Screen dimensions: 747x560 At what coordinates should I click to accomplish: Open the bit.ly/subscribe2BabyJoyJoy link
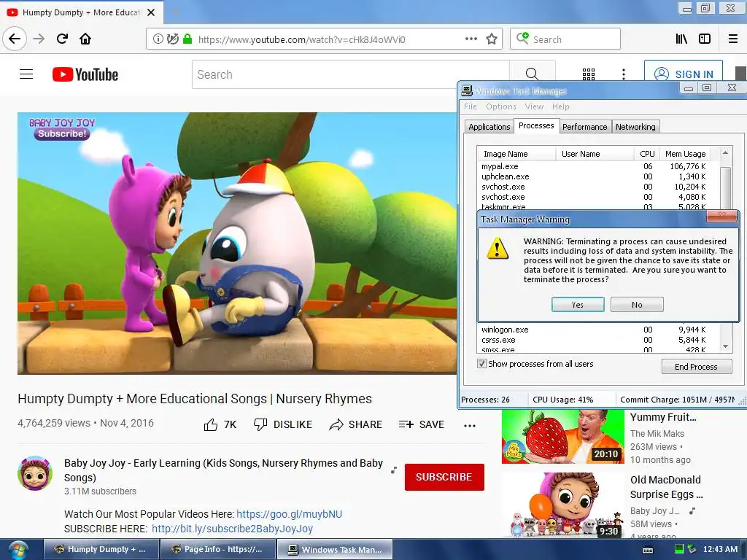point(232,529)
